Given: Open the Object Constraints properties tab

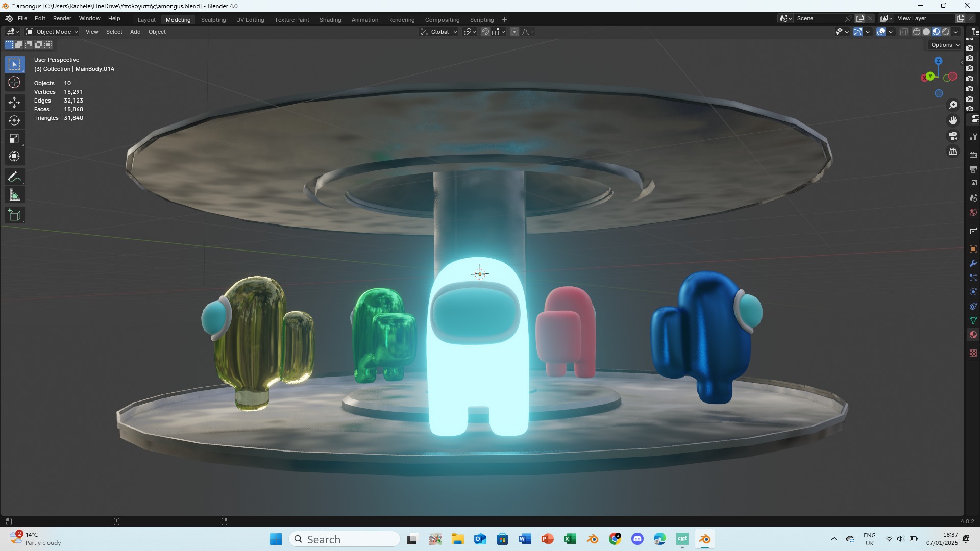Looking at the screenshot, I should (973, 306).
